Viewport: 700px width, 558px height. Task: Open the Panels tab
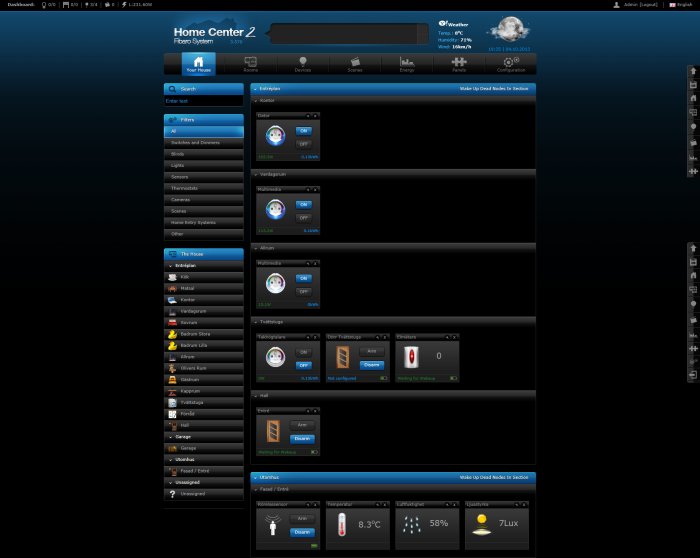pyautogui.click(x=459, y=64)
